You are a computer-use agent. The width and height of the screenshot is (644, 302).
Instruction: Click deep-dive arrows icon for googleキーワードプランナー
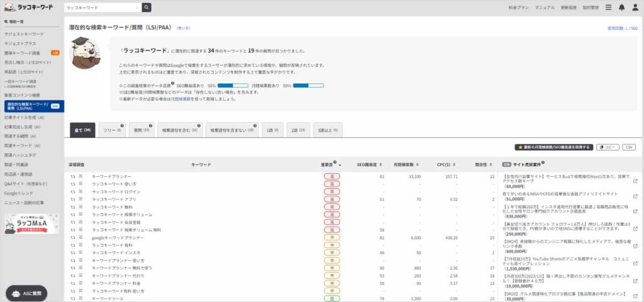click(73, 237)
